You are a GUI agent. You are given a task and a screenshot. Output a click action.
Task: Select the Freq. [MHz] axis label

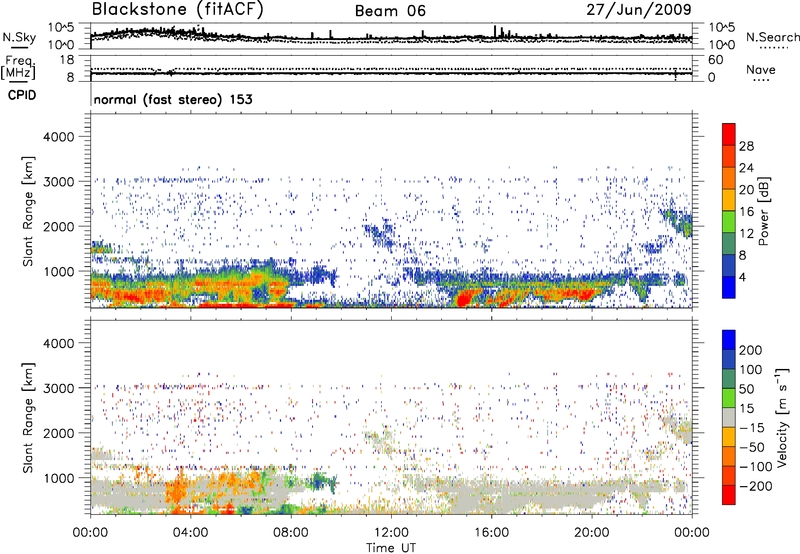point(18,68)
